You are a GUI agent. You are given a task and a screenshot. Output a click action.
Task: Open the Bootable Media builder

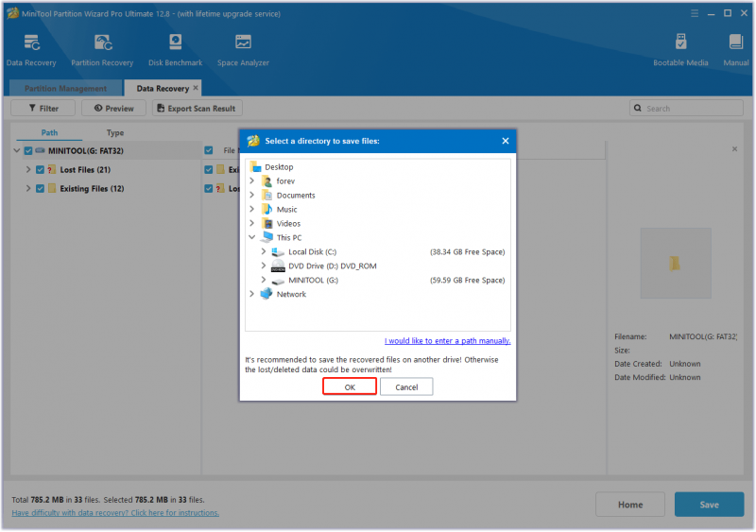[x=680, y=43]
